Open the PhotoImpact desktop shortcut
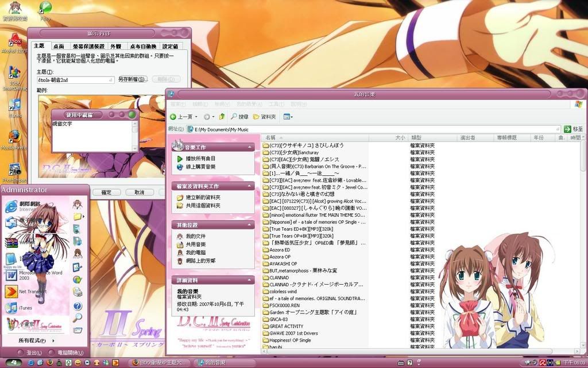588x368 pixels. (x=14, y=172)
